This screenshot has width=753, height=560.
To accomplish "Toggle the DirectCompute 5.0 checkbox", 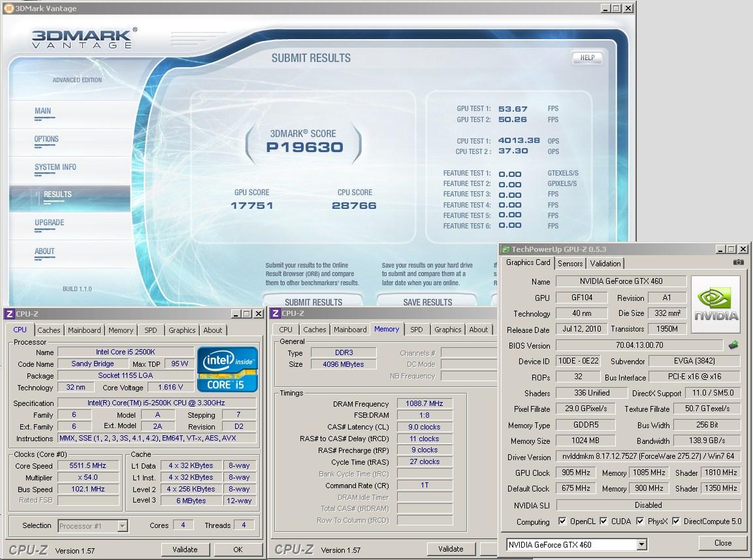I will pyautogui.click(x=676, y=521).
